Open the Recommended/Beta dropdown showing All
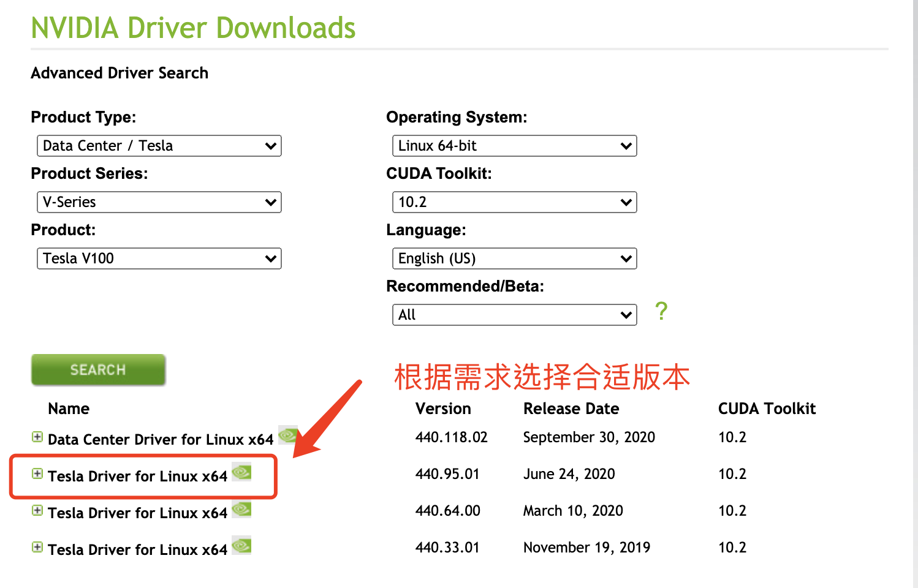The image size is (918, 588). 515,315
